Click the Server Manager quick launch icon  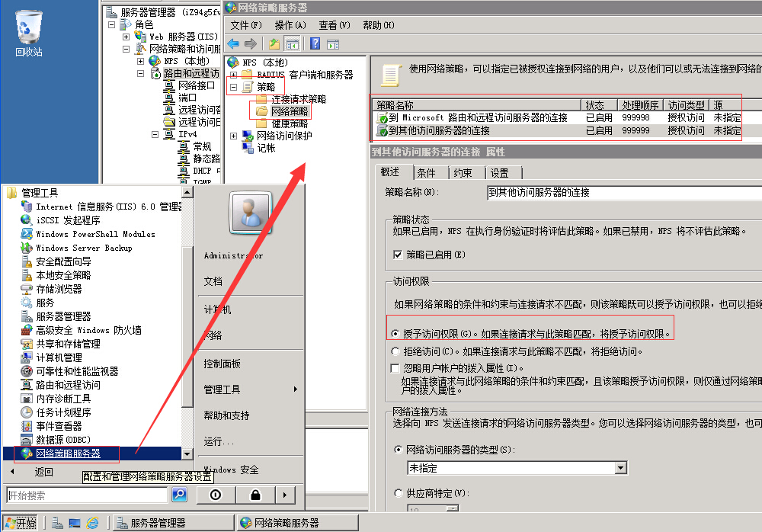[x=57, y=523]
